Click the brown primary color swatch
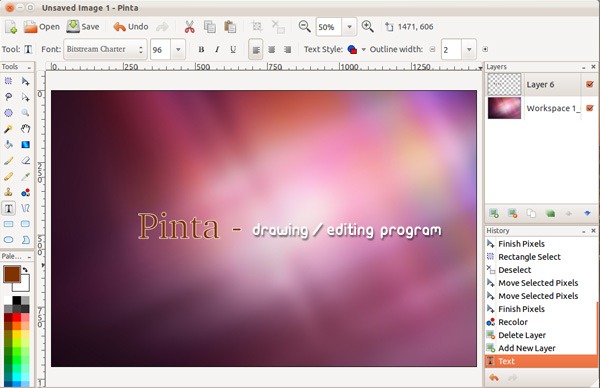 coord(12,274)
